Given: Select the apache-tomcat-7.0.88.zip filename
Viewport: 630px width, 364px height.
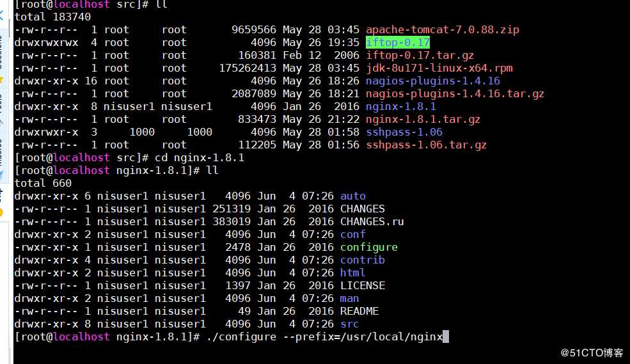Looking at the screenshot, I should click(x=443, y=29).
